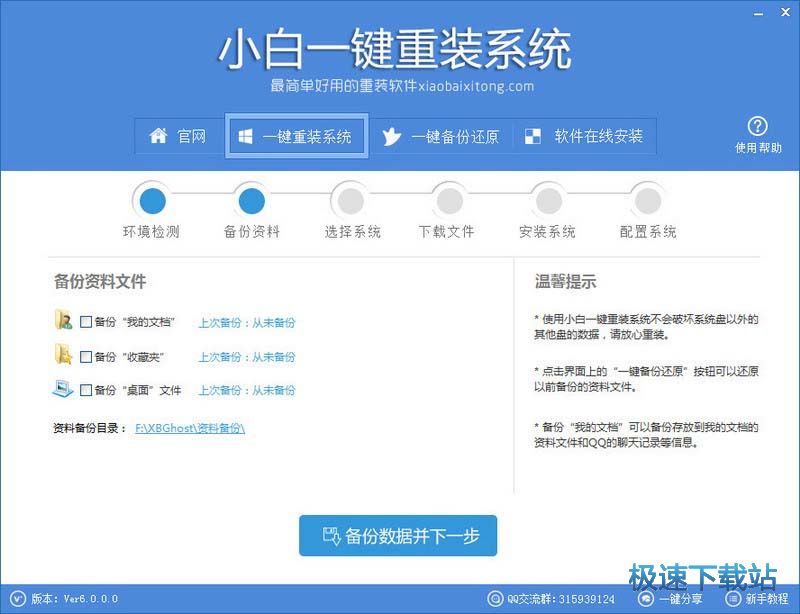This screenshot has height=614, width=800.
Task: Click the 桌面 computer icon
Action: (63, 389)
